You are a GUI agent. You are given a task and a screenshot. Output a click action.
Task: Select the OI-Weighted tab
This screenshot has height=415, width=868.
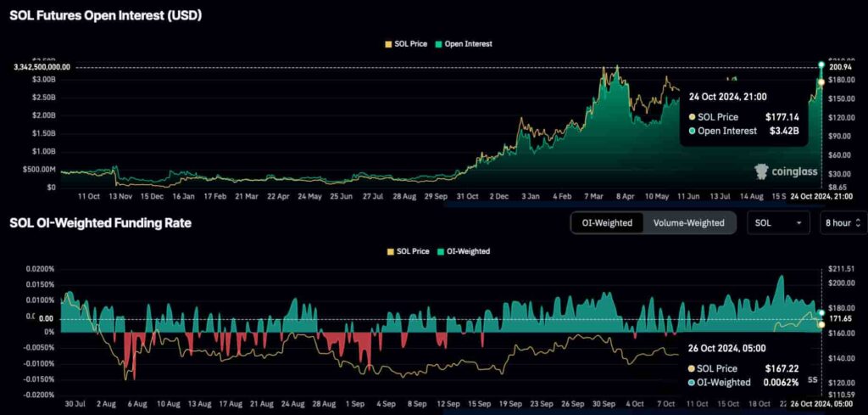(x=607, y=222)
